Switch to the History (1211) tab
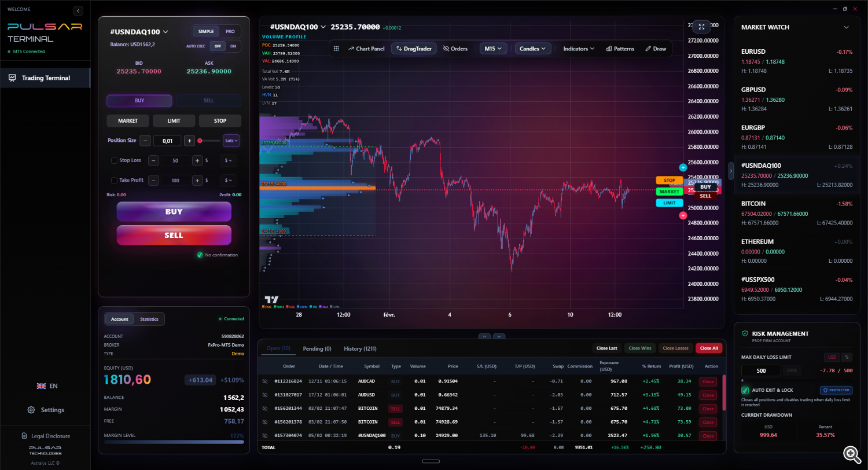 click(360, 348)
